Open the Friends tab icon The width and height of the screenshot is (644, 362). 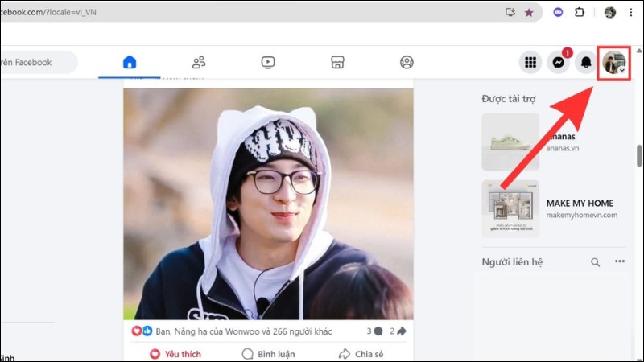(199, 63)
